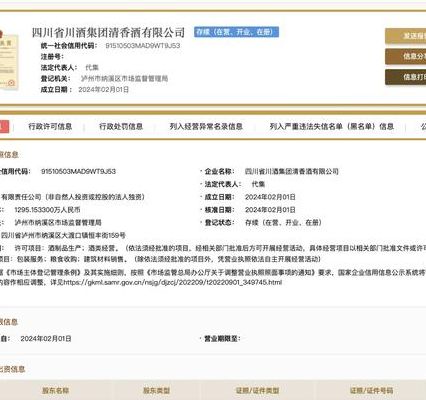This screenshot has height=400, width=426.
Task: Click 登记状态 value 存续（在营、开业、在册）
Action: [283, 222]
